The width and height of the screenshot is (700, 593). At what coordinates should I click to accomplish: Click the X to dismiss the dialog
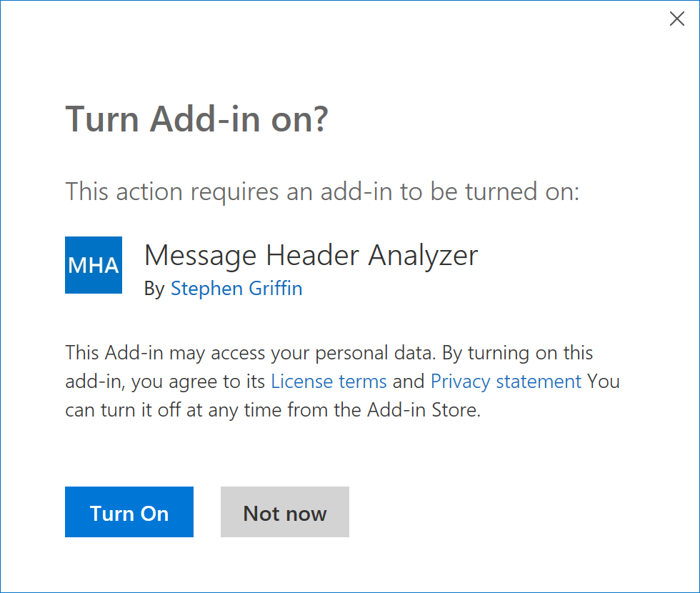677,19
